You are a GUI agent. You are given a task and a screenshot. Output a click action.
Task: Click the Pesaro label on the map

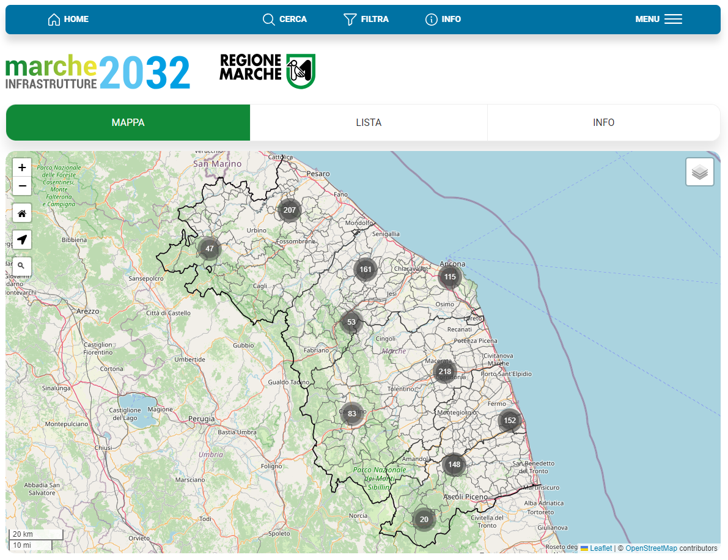(x=318, y=174)
